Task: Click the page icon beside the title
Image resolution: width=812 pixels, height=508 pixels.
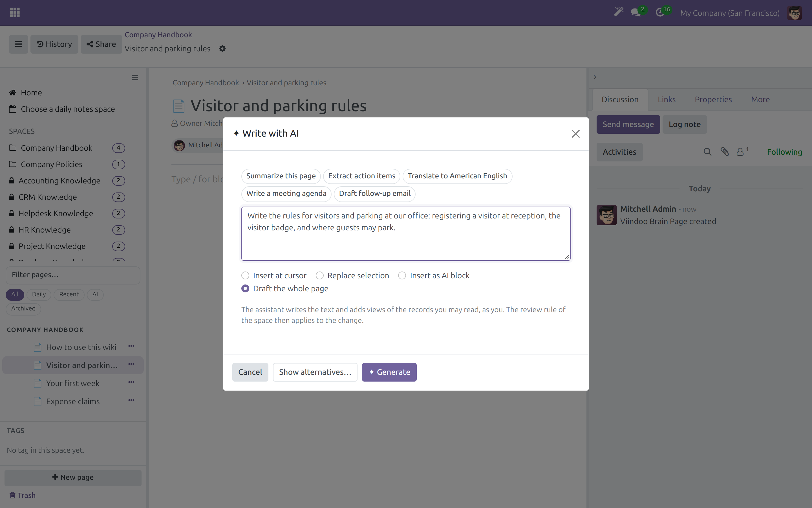Action: coord(178,106)
